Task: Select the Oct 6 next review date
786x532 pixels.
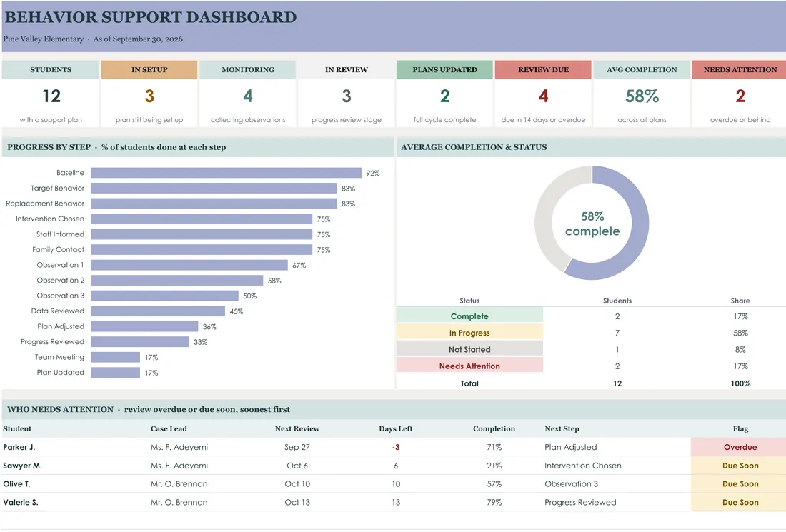Action: tap(297, 466)
